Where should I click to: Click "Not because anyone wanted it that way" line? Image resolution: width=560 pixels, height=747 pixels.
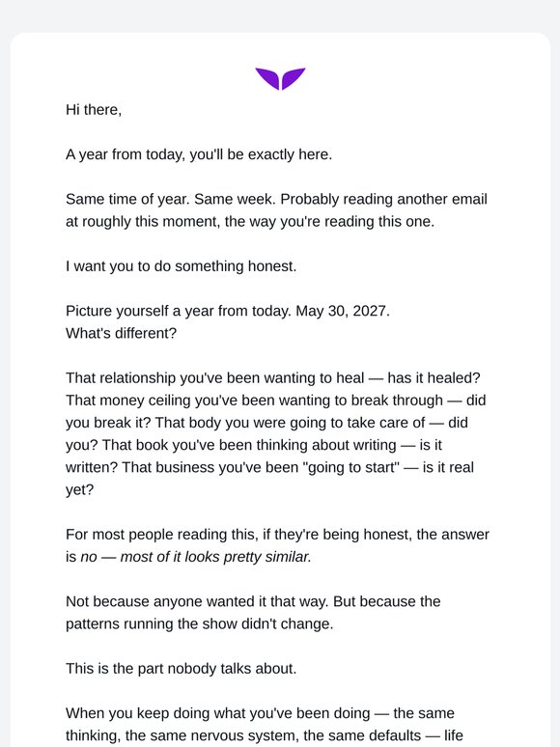point(253,601)
